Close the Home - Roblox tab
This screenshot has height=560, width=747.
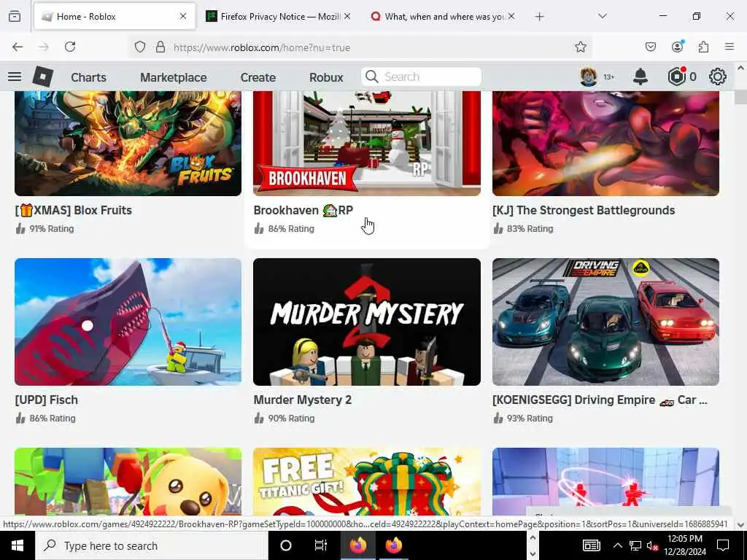[183, 16]
